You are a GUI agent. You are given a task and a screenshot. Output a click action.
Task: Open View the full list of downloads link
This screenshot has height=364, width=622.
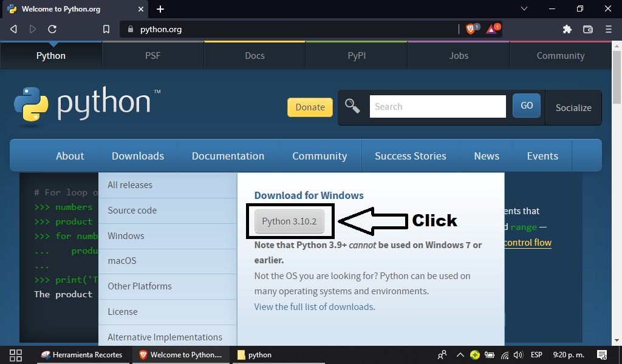point(314,307)
